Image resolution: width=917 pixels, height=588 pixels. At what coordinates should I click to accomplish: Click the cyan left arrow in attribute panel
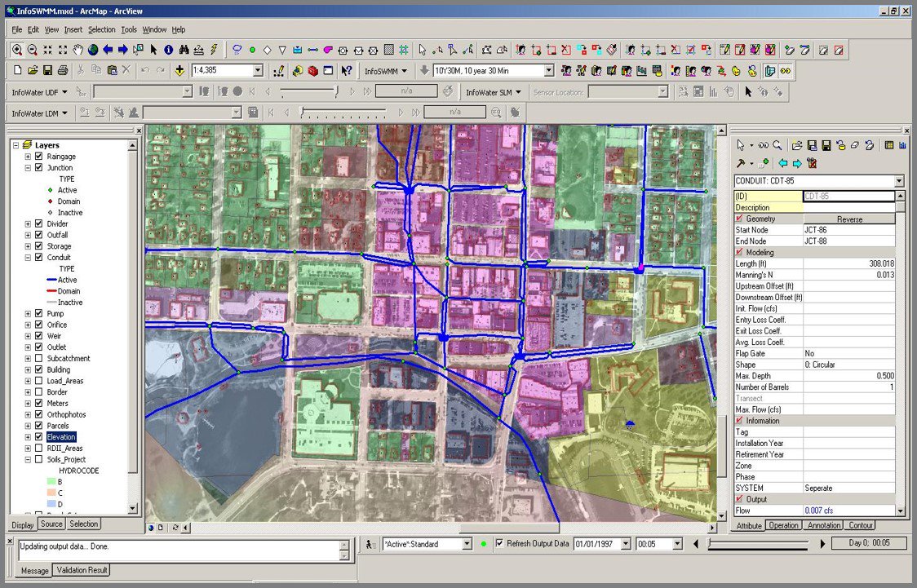click(x=782, y=163)
